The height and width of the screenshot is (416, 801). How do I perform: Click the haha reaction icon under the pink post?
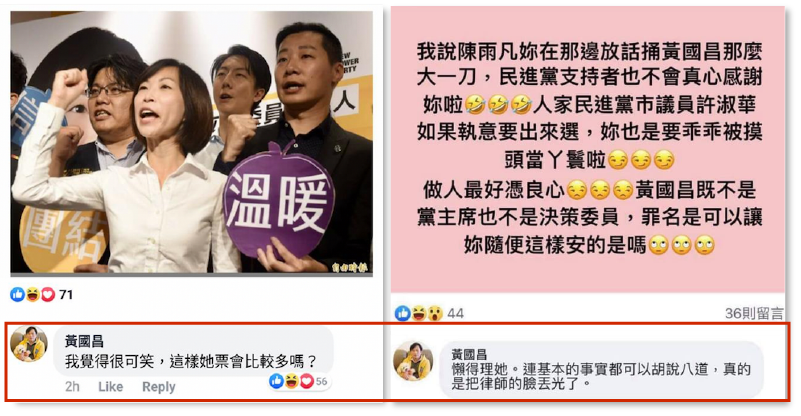(419, 313)
